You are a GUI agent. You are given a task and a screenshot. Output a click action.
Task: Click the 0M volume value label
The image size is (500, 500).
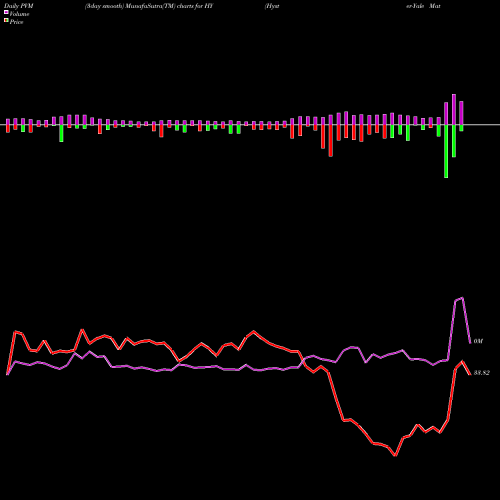478,341
